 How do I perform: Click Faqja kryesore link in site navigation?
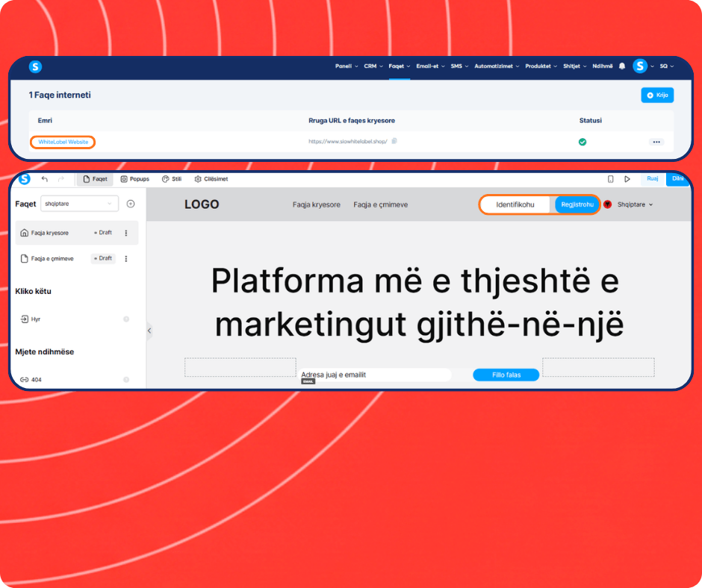pos(316,204)
